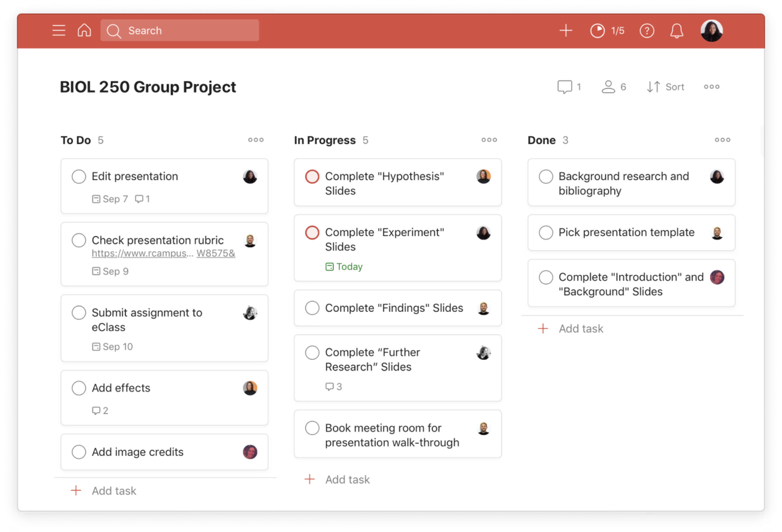Click inside the Search field
The image size is (782, 532).
coord(180,30)
